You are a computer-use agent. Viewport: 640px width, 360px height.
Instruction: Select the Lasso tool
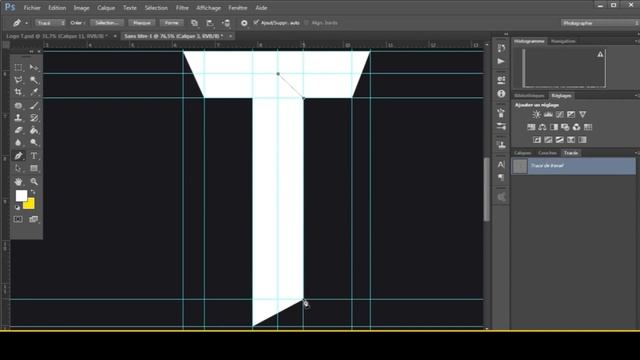[x=18, y=80]
